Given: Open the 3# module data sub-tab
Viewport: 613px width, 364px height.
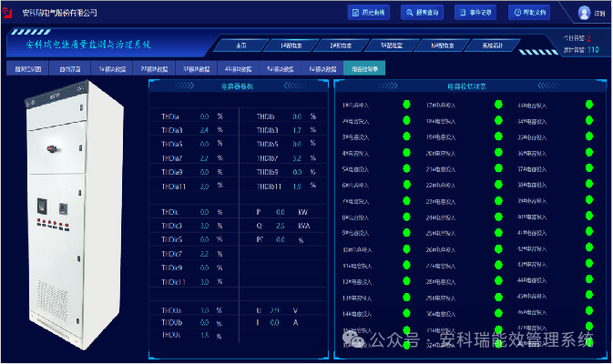Looking at the screenshot, I should click(x=197, y=69).
